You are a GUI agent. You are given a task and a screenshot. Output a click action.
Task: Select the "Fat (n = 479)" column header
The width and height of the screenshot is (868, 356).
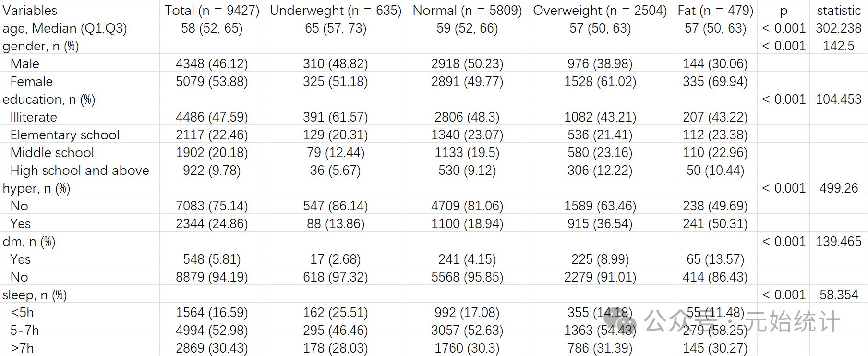715,10
